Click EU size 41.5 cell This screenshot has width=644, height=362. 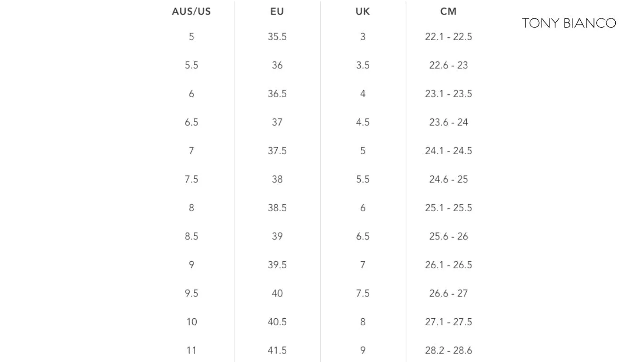277,350
